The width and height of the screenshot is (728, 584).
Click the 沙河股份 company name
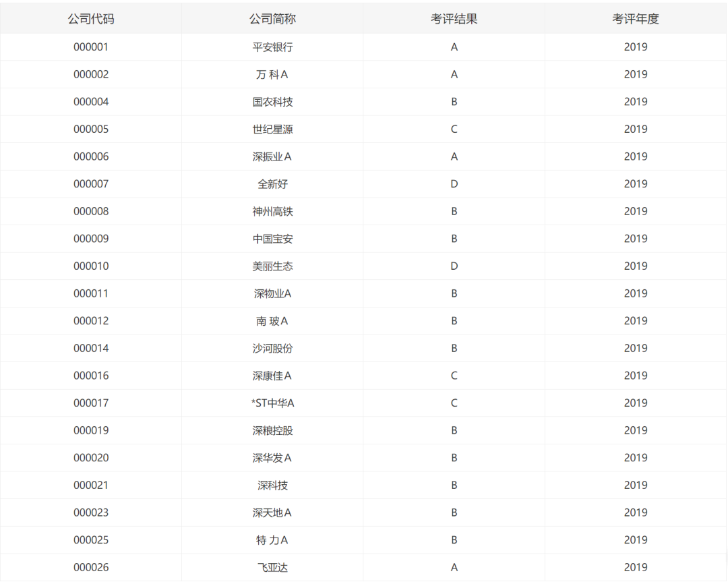(272, 349)
